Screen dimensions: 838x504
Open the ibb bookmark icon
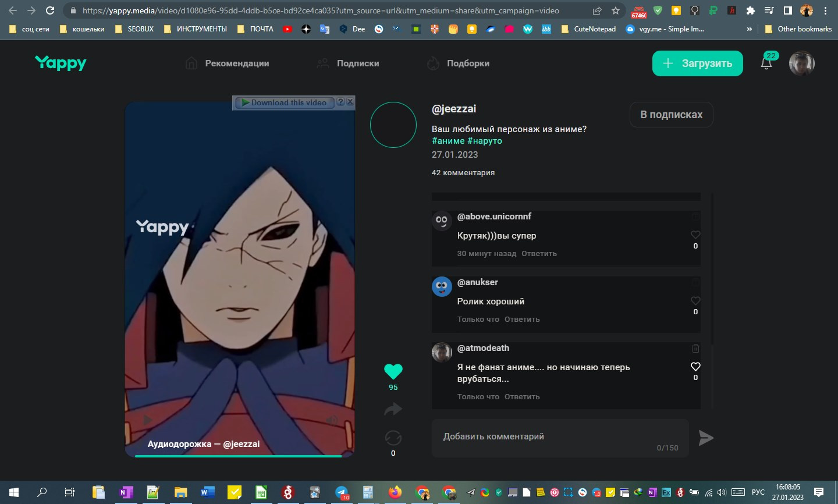(546, 29)
